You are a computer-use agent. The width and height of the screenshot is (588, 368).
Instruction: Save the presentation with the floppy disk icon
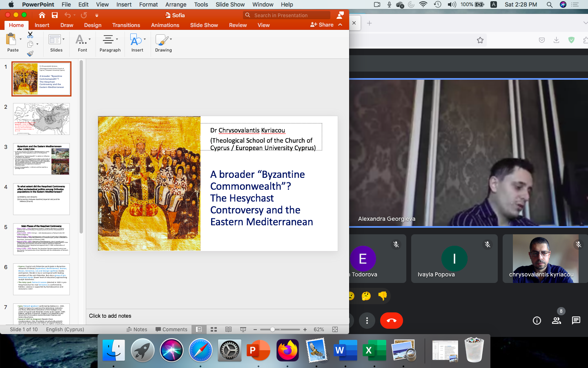click(55, 15)
